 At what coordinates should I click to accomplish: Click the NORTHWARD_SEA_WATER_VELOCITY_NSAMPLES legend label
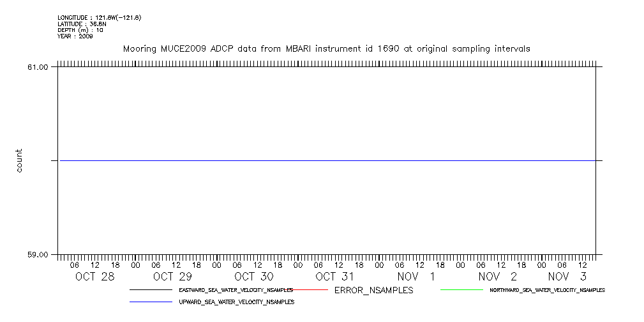coord(547,290)
